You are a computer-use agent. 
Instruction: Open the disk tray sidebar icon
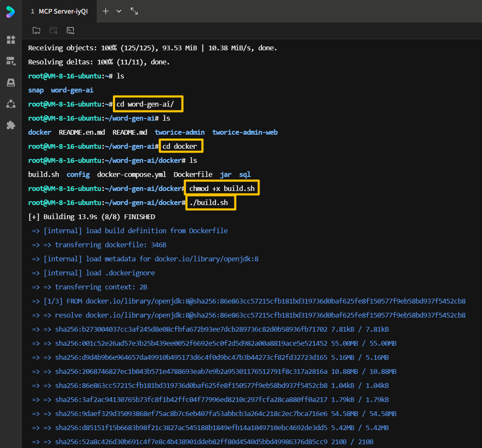11,82
